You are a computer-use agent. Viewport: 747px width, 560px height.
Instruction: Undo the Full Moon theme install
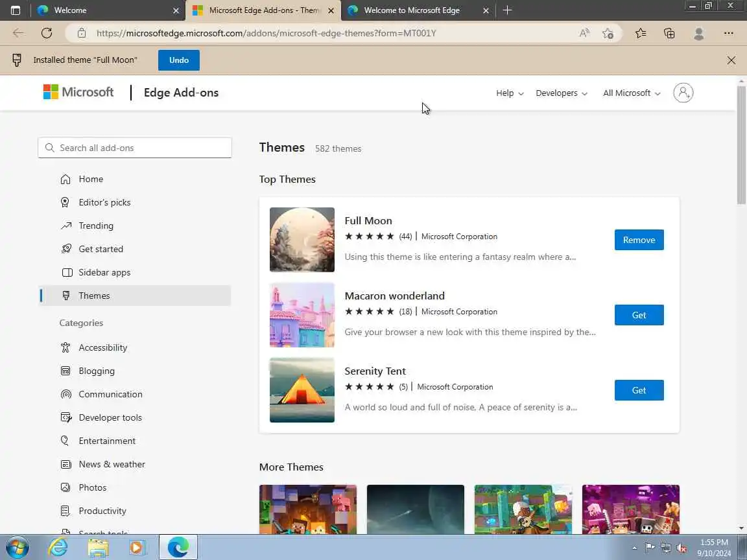tap(179, 60)
